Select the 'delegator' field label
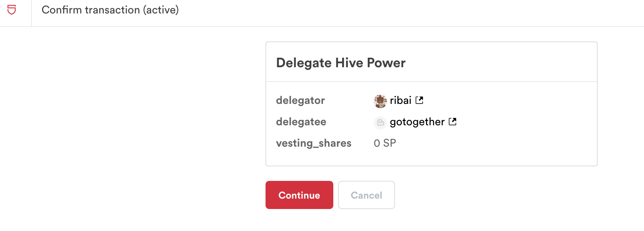644x231 pixels. 300,101
